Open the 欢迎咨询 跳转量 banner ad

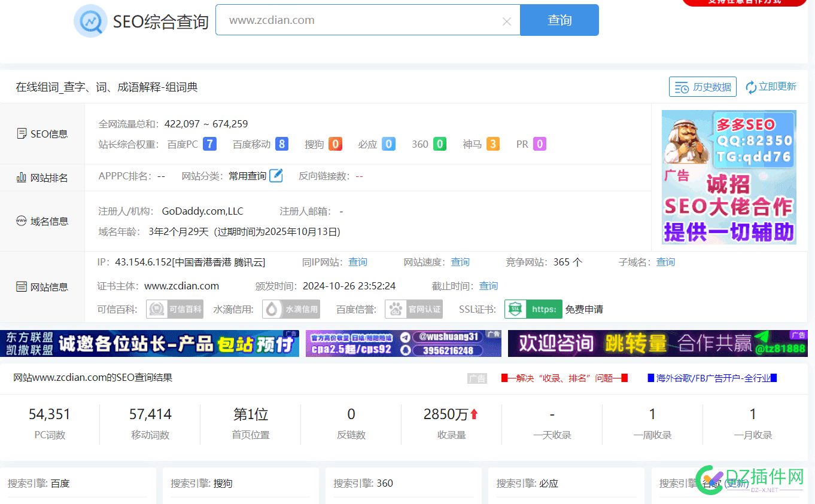pos(658,344)
